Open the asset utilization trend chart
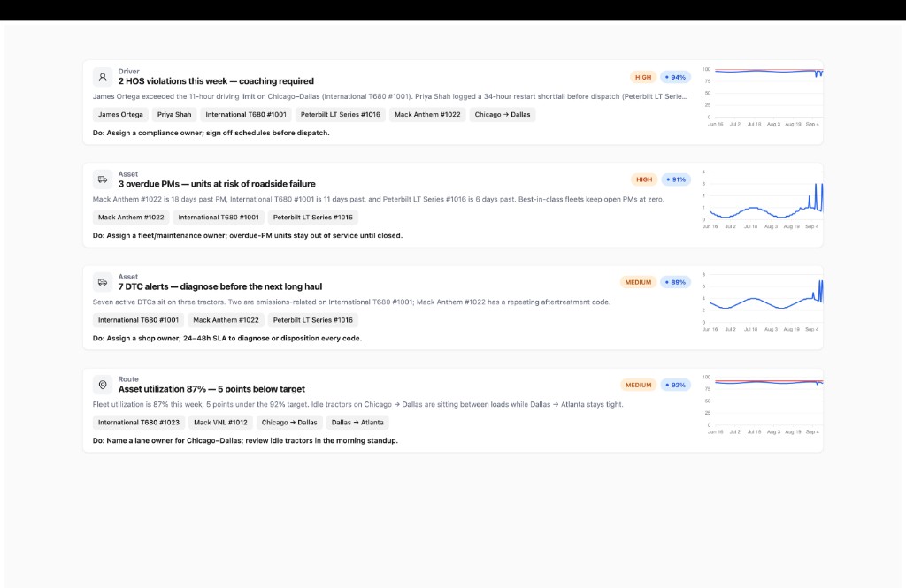This screenshot has width=906, height=588. click(x=763, y=404)
